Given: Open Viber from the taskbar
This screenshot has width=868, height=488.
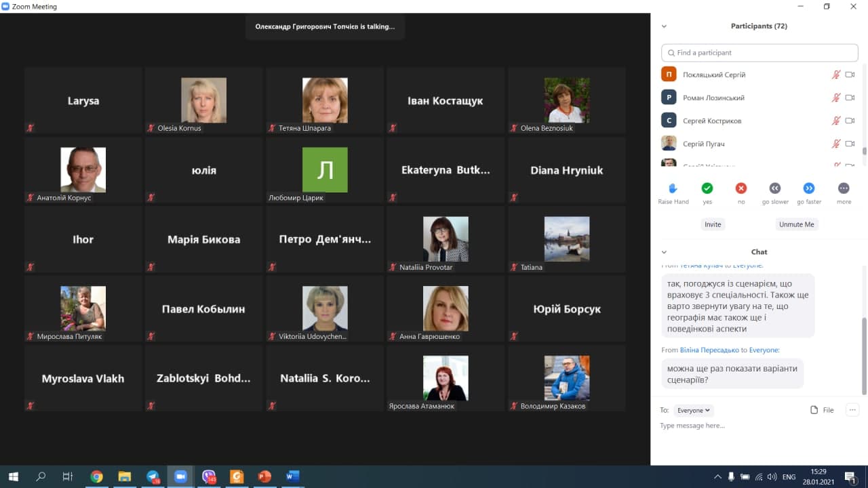Looking at the screenshot, I should coord(209,476).
